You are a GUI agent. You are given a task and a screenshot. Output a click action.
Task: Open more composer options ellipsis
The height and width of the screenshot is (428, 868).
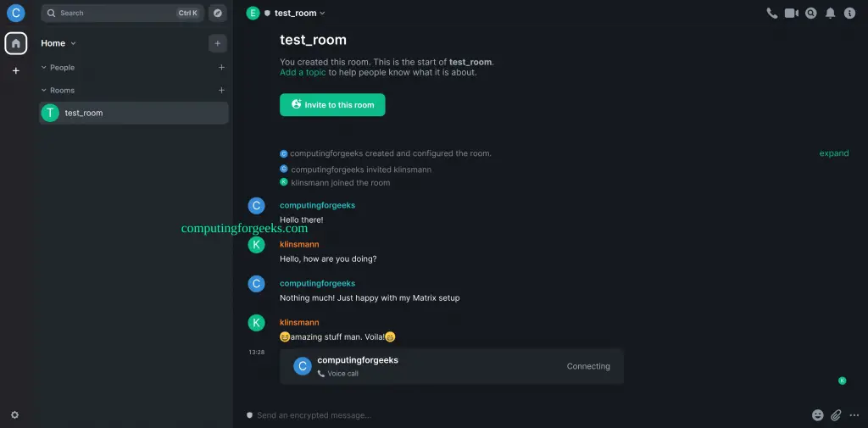pyautogui.click(x=854, y=414)
